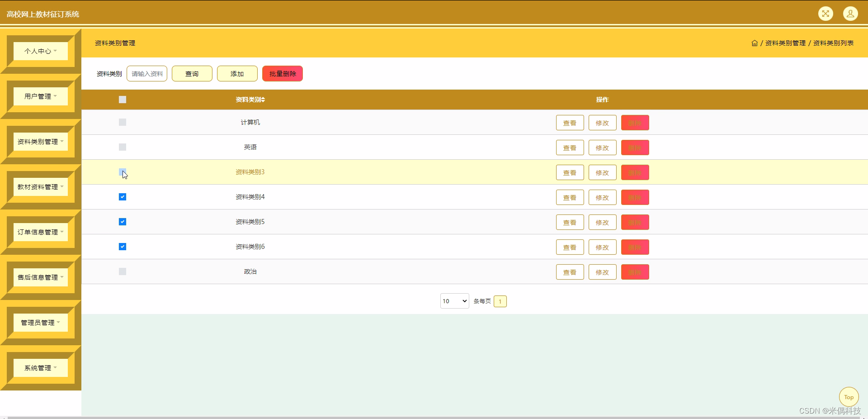Image resolution: width=868 pixels, height=419 pixels.
Task: Open the 订单信息管理 sidebar menu
Action: (x=40, y=232)
